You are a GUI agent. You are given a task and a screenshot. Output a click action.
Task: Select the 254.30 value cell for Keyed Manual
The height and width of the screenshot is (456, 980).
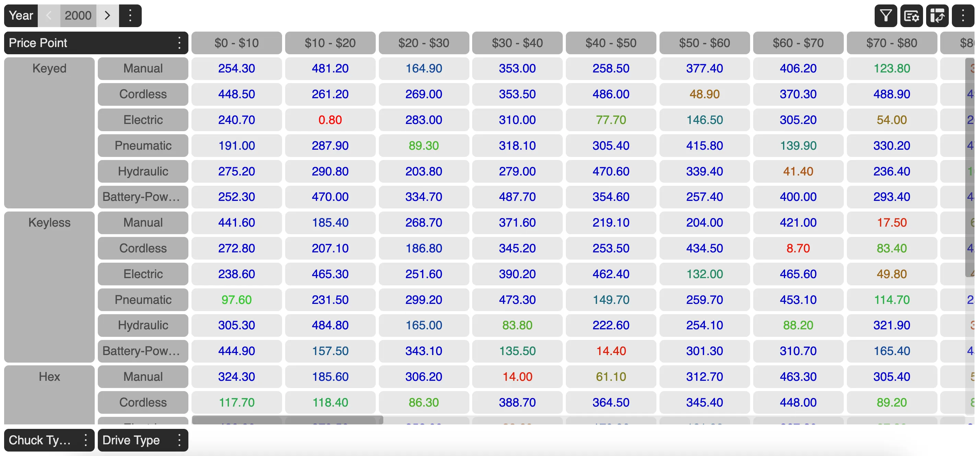(237, 69)
